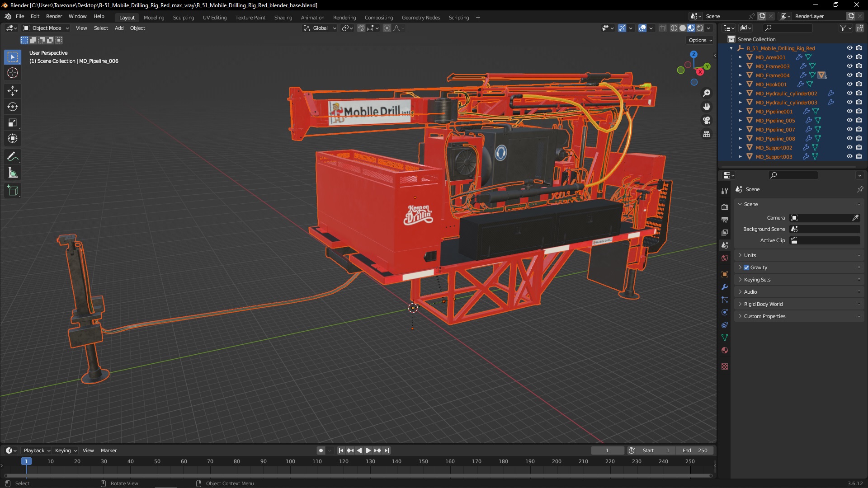Toggle X-ray mode button
Image resolution: width=868 pixels, height=488 pixels.
point(662,28)
